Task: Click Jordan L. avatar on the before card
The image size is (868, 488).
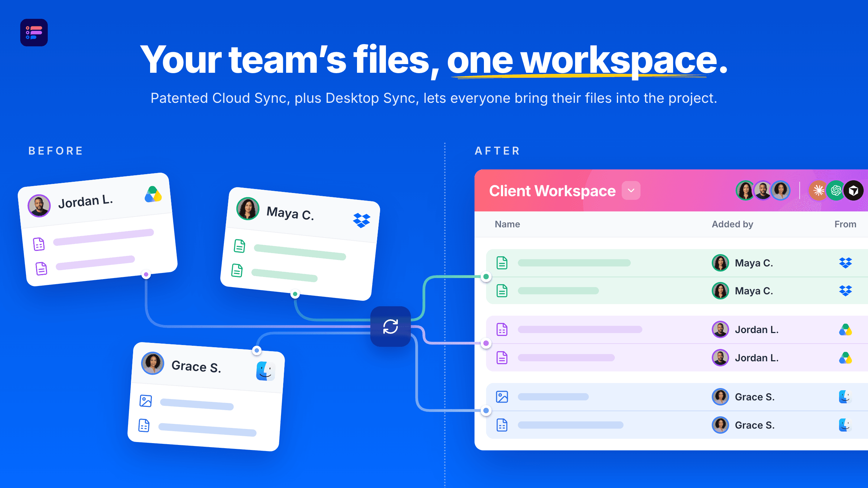Action: (39, 206)
